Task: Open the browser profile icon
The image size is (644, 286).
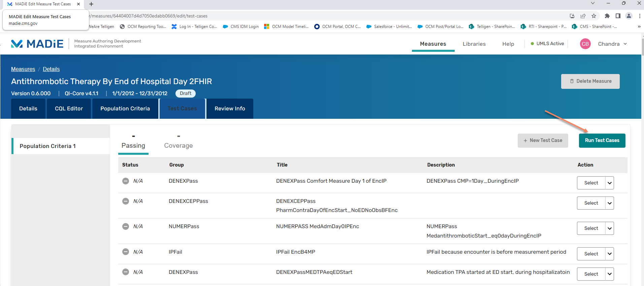Action: point(629,16)
